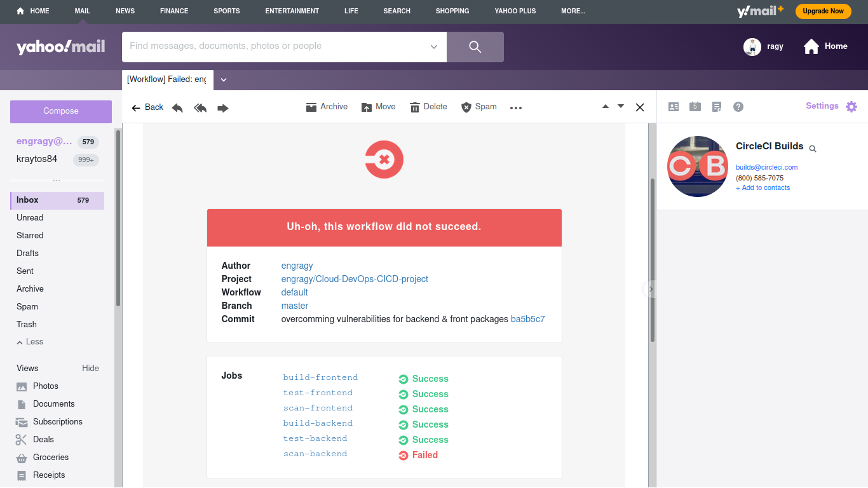The width and height of the screenshot is (868, 488).
Task: Click the Reply arrow icon
Action: pos(177,108)
